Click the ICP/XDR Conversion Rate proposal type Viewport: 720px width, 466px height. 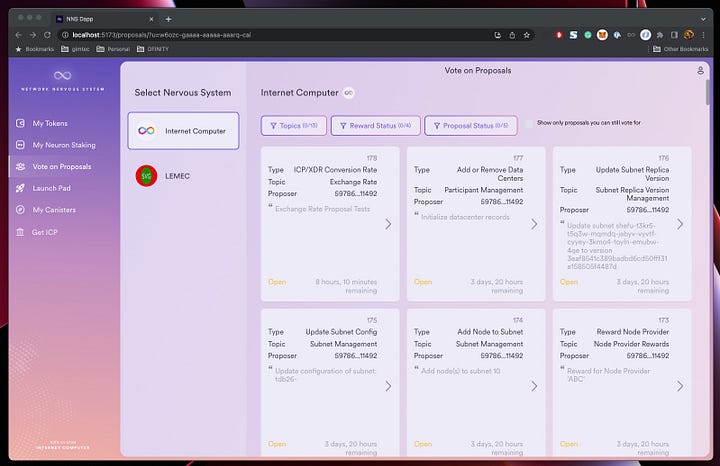tap(335, 170)
